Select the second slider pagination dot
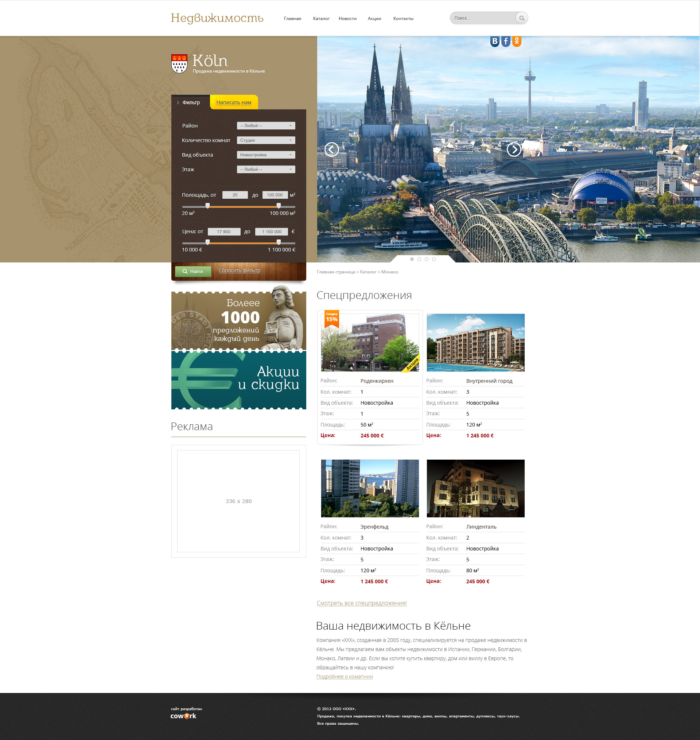 (x=419, y=259)
